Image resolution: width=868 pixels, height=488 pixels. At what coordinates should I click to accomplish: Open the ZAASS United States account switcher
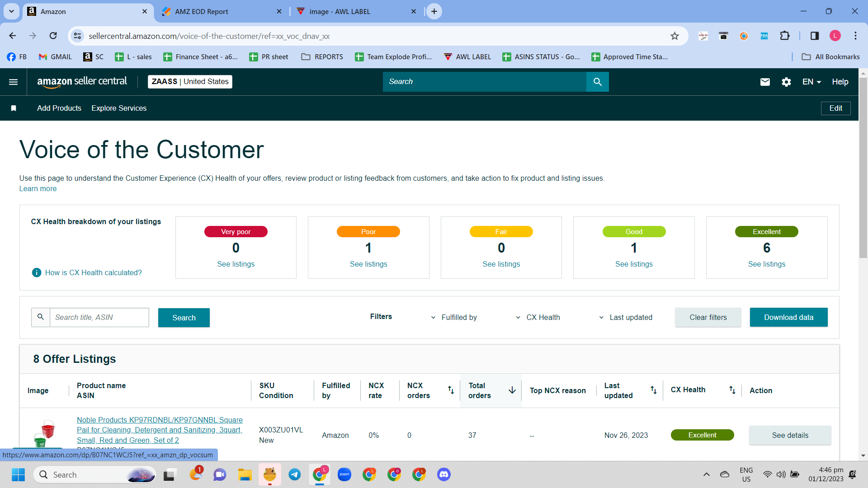click(190, 82)
